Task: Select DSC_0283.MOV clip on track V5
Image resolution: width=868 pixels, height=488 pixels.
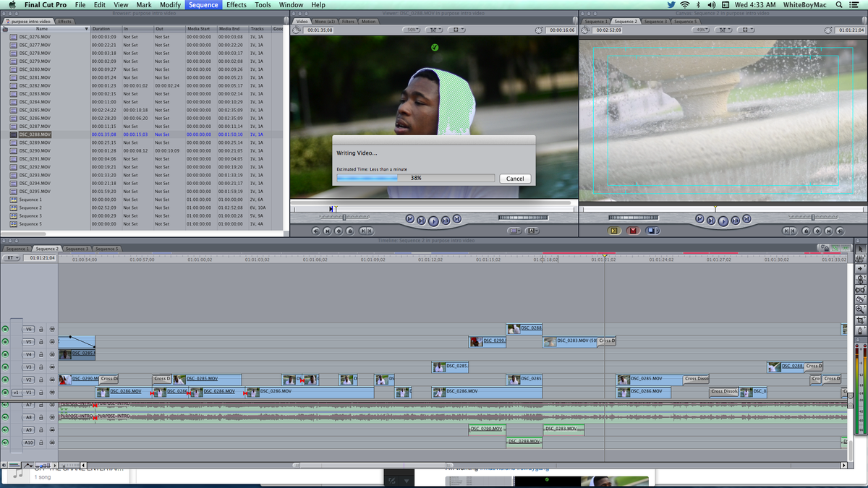Action: point(571,341)
